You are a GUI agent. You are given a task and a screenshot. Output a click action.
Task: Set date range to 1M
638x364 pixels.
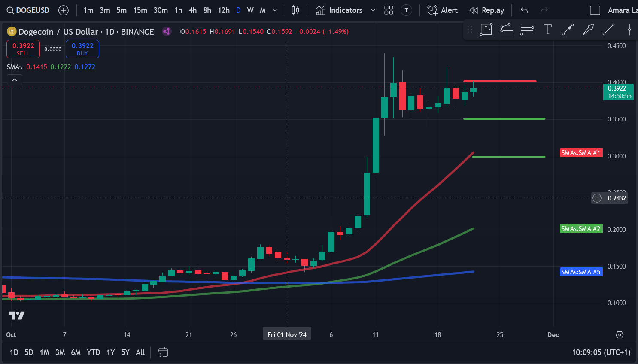tap(44, 352)
